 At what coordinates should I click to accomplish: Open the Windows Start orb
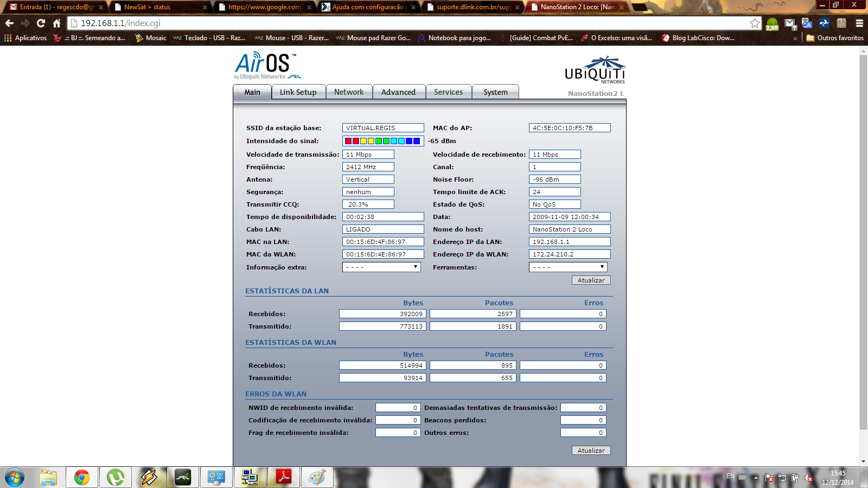(x=15, y=478)
